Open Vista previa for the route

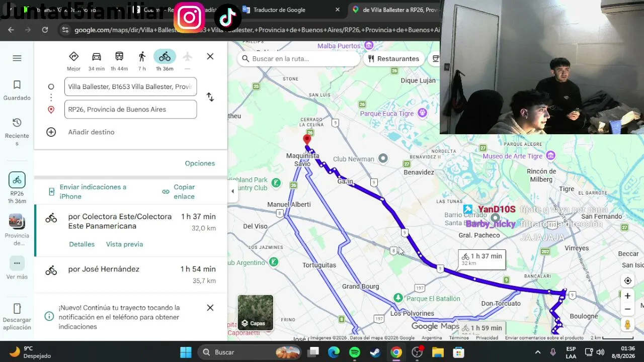(x=124, y=244)
